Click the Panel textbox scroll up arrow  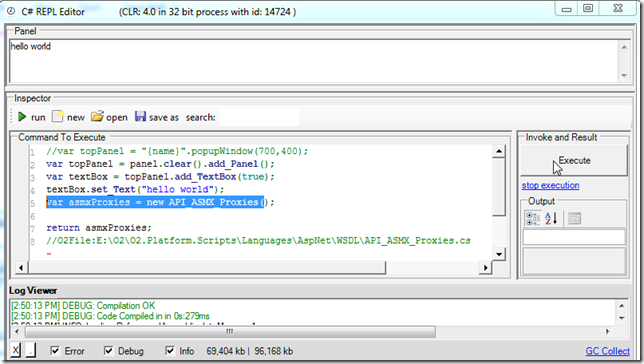coord(624,47)
